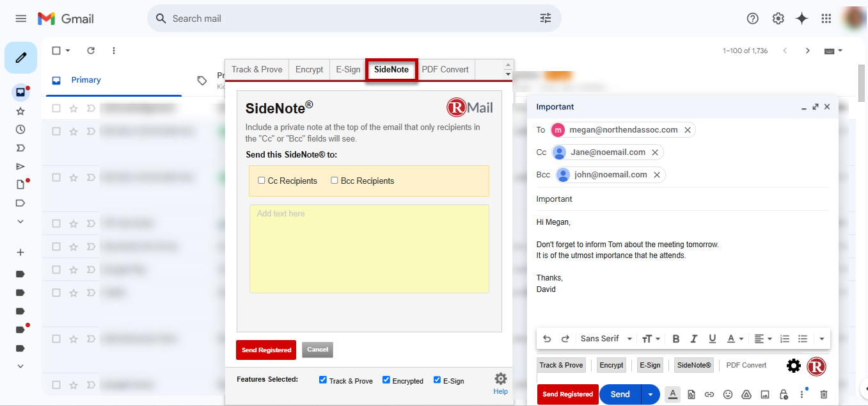This screenshot has height=406, width=868.
Task: Insert files using Google Drive
Action: (746, 394)
